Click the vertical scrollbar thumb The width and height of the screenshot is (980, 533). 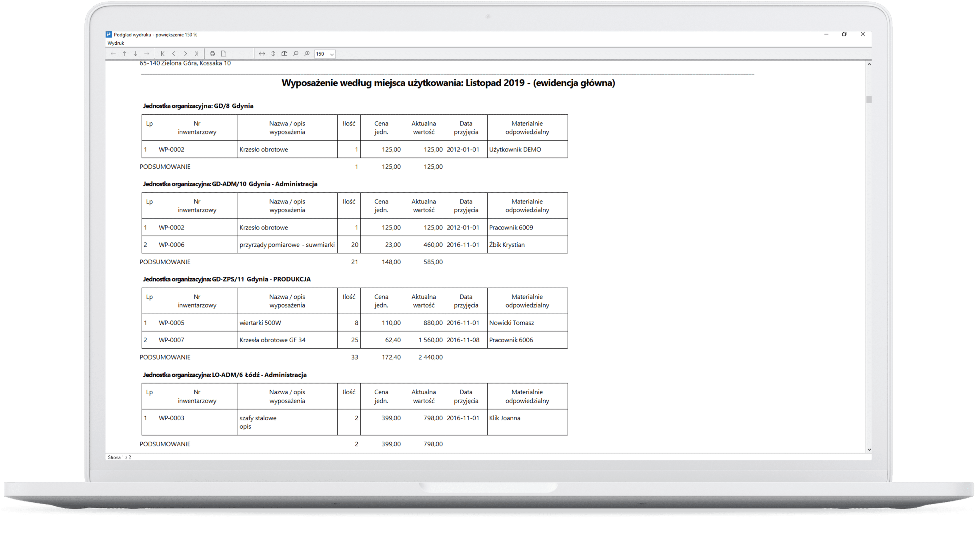[x=869, y=100]
